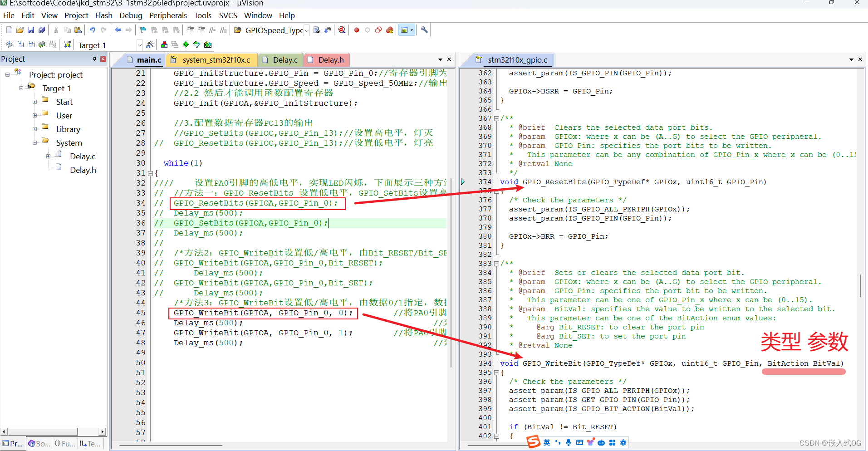Open the Debug menu
This screenshot has height=451, width=868.
click(x=131, y=15)
